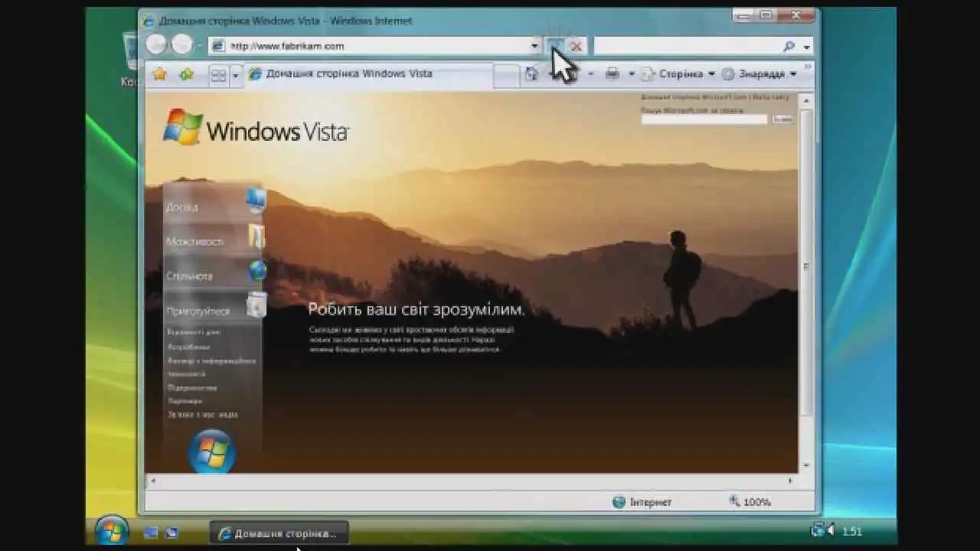Image resolution: width=980 pixels, height=551 pixels.
Task: Open the Спільнота sidebar section
Action: click(x=189, y=276)
